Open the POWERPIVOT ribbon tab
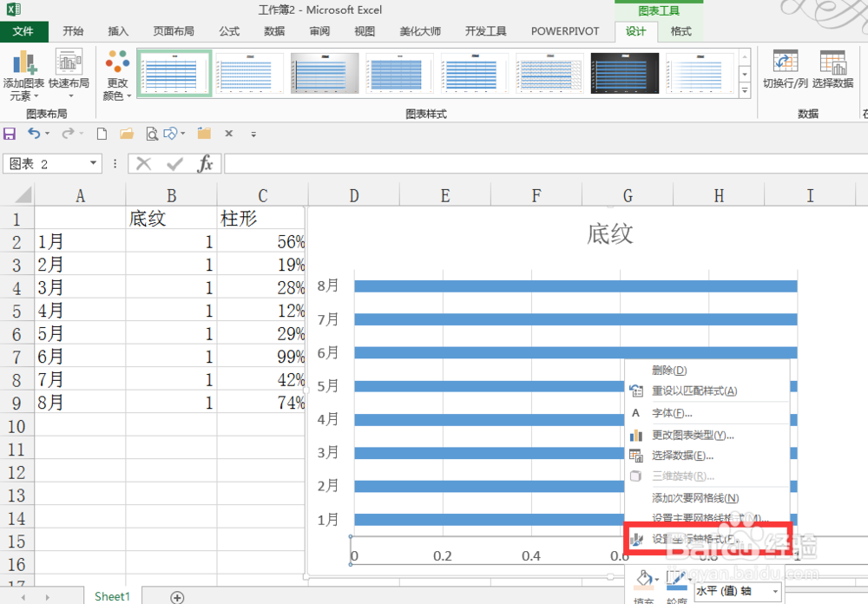Viewport: 868px width, 604px height. [x=565, y=31]
